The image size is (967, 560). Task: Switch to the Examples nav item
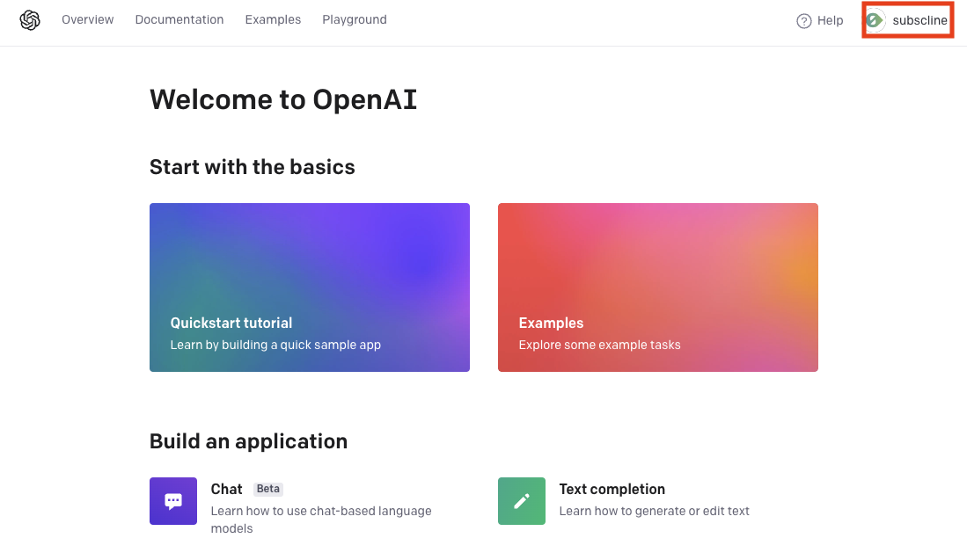pyautogui.click(x=273, y=19)
